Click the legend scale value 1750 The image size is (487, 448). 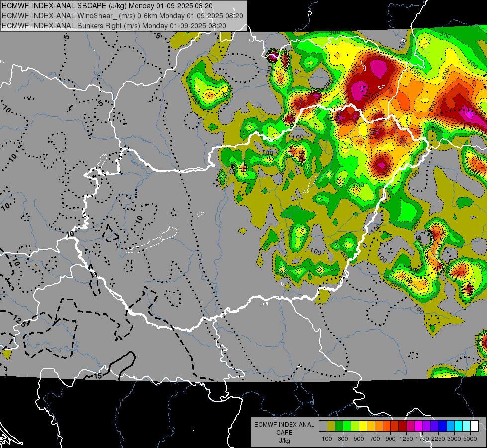pyautogui.click(x=422, y=439)
